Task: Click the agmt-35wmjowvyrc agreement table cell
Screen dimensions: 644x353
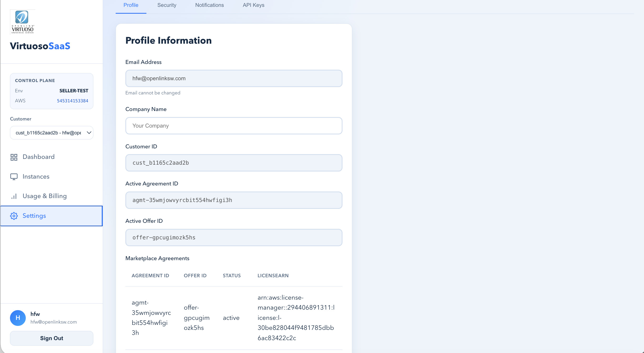Action: point(151,318)
